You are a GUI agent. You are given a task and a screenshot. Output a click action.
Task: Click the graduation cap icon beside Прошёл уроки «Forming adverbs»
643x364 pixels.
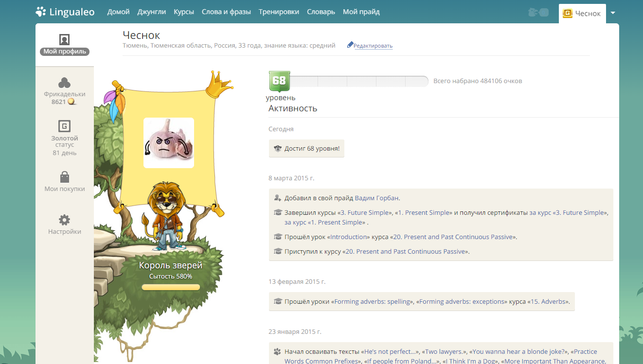pyautogui.click(x=278, y=301)
